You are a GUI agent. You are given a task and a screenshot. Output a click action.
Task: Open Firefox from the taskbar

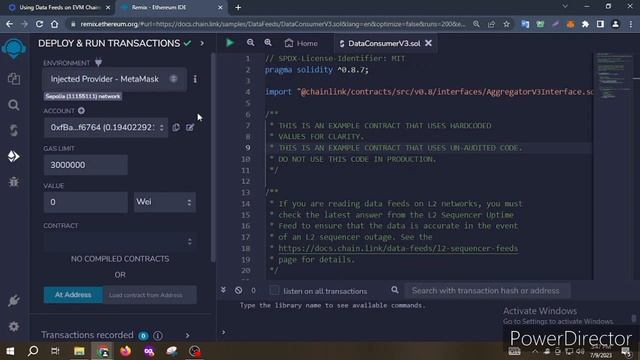pos(125,351)
